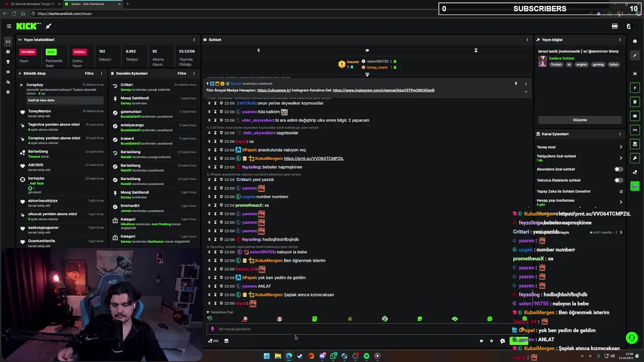Expand the pinned message chevron
Screen dimensions: 644x362
(x=526, y=91)
